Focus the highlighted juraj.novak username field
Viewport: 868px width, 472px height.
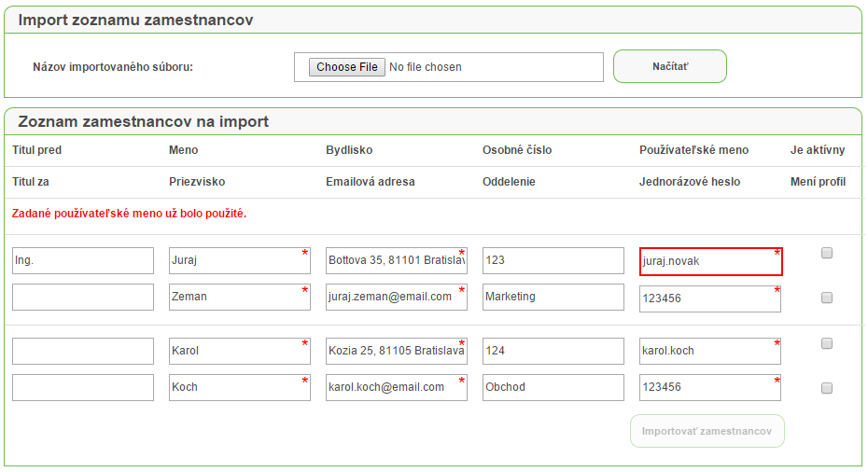tap(711, 261)
